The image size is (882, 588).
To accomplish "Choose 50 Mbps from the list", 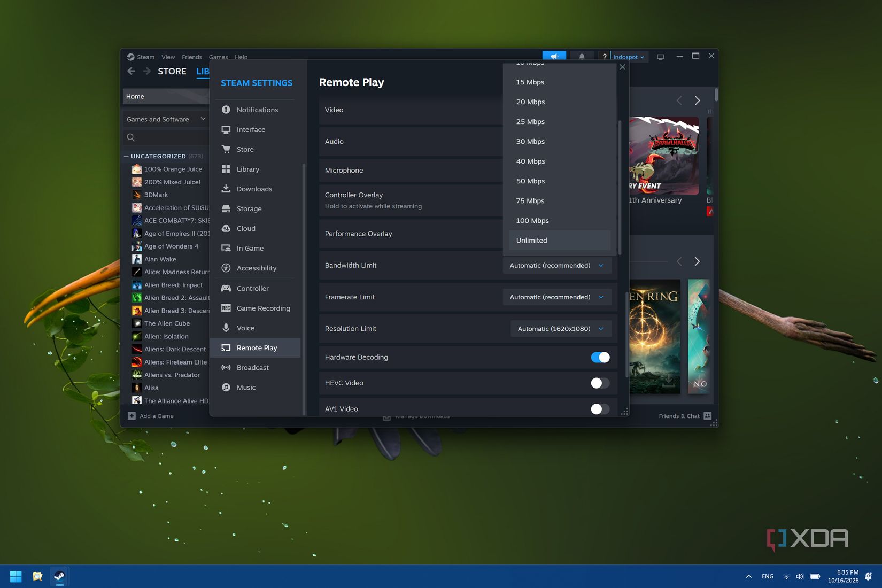I will [x=560, y=181].
